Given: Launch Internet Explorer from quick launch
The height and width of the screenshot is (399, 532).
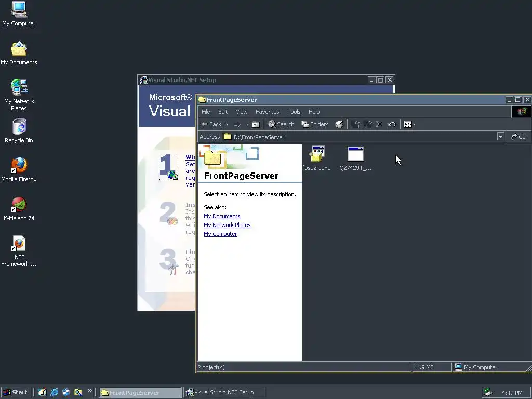Looking at the screenshot, I should tap(54, 392).
